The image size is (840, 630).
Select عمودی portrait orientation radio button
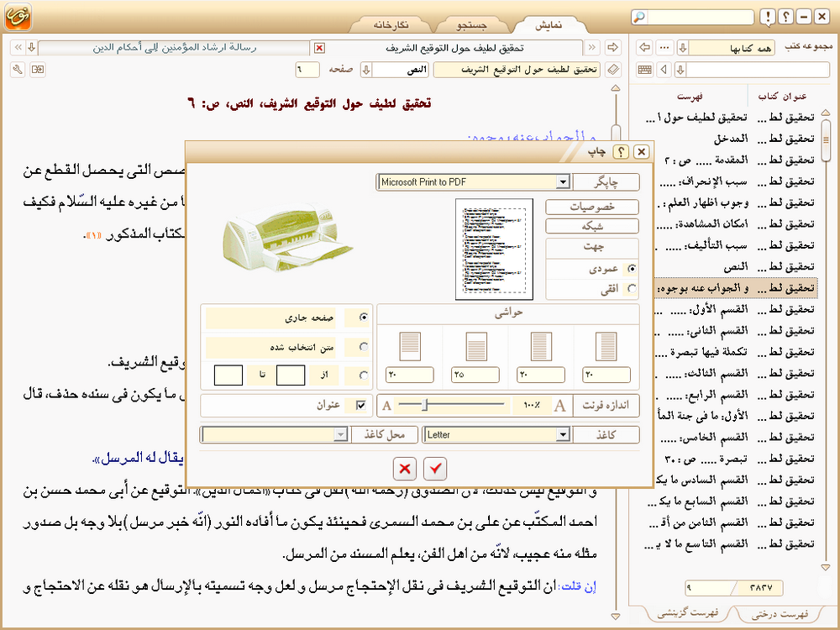click(632, 269)
